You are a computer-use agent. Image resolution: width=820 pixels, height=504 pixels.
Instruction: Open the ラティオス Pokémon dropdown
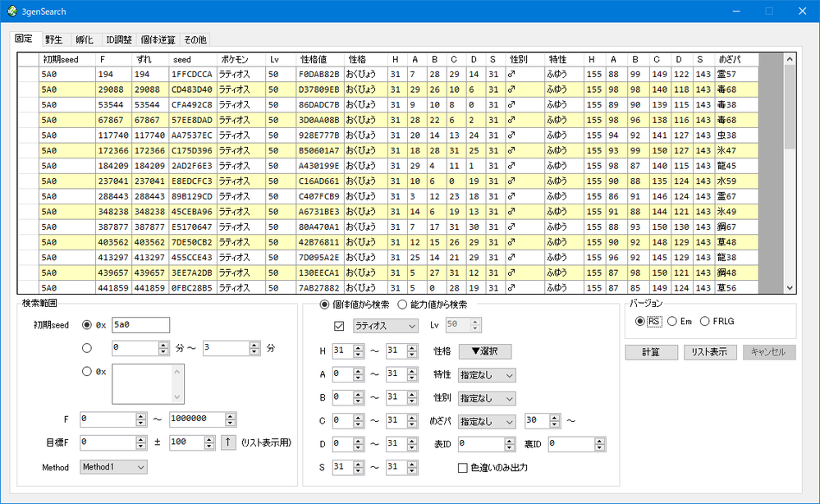[x=386, y=326]
